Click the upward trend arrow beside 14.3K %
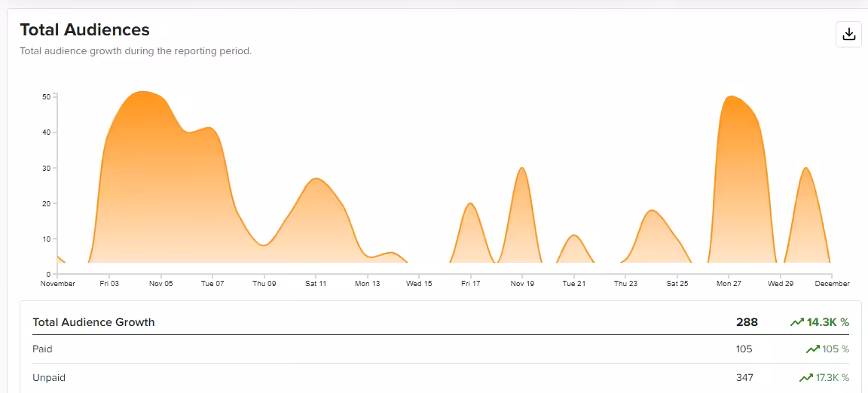This screenshot has width=868, height=393. click(797, 322)
